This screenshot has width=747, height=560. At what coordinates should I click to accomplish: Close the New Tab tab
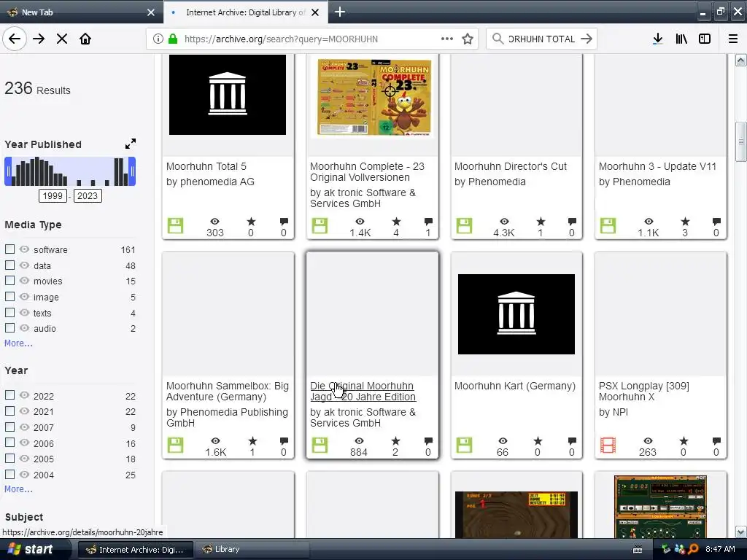[x=151, y=12]
